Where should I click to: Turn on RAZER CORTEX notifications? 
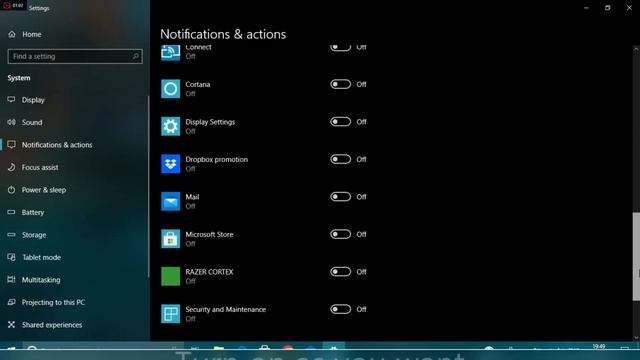340,272
